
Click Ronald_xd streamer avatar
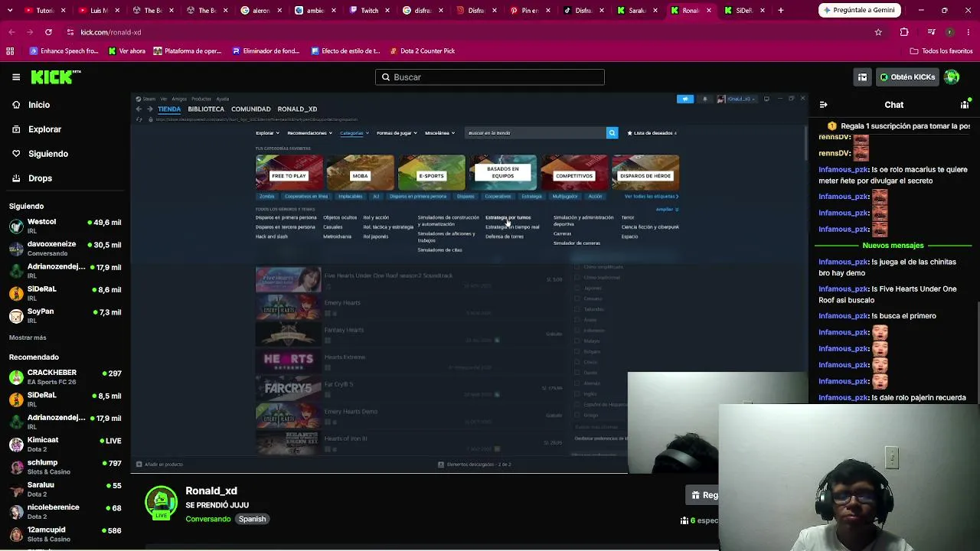tap(161, 504)
